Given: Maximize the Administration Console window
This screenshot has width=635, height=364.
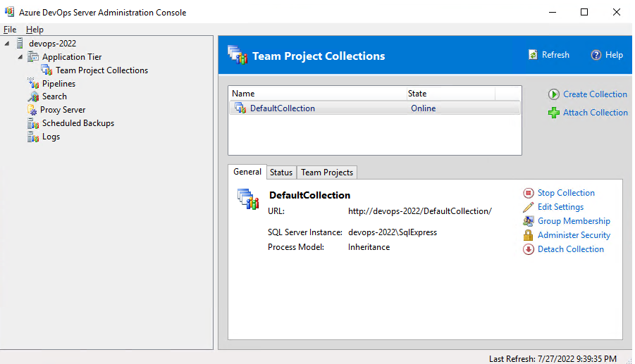Looking at the screenshot, I should pyautogui.click(x=584, y=12).
